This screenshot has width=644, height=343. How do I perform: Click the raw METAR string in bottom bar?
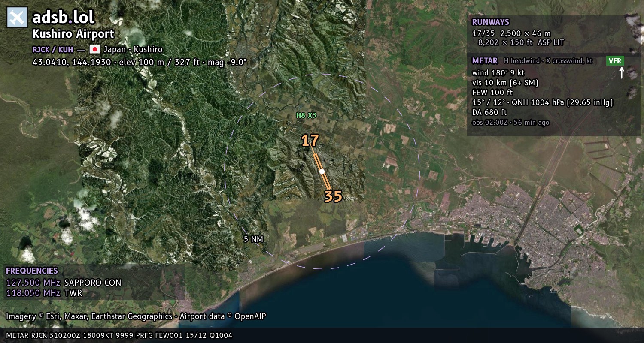point(119,335)
